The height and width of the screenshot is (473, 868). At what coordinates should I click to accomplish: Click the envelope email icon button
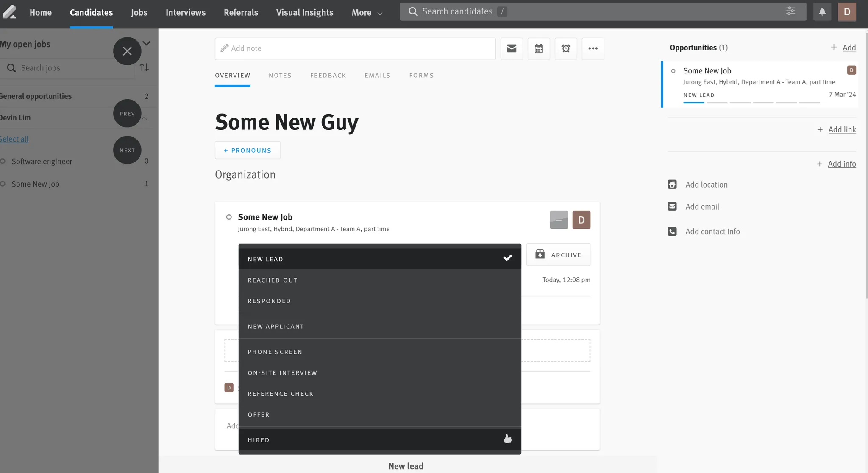512,48
